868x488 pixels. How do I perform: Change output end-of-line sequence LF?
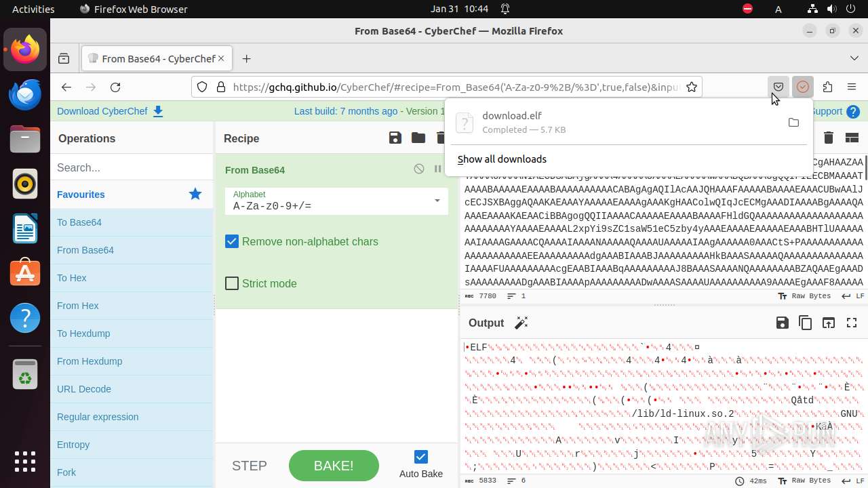click(x=853, y=481)
